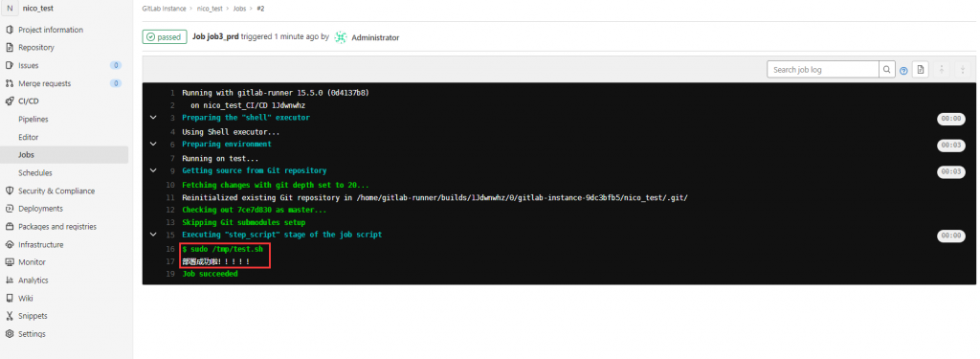Click the Wiki sidebar icon
Viewport: 980px width, 359px height.
[10, 299]
